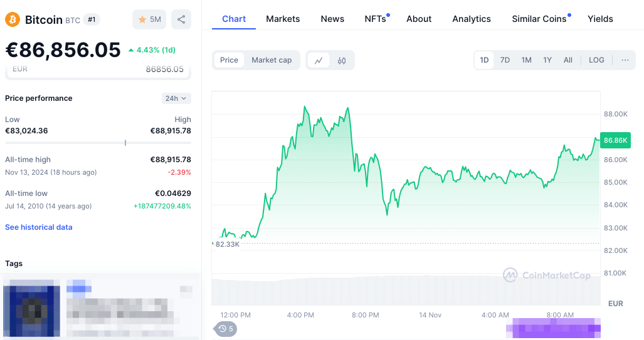Open See historical data link
Screen dimensions: 644x340
point(39,227)
